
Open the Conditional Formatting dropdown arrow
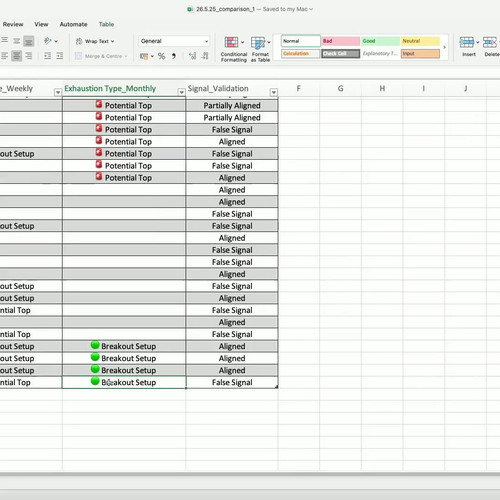click(242, 42)
